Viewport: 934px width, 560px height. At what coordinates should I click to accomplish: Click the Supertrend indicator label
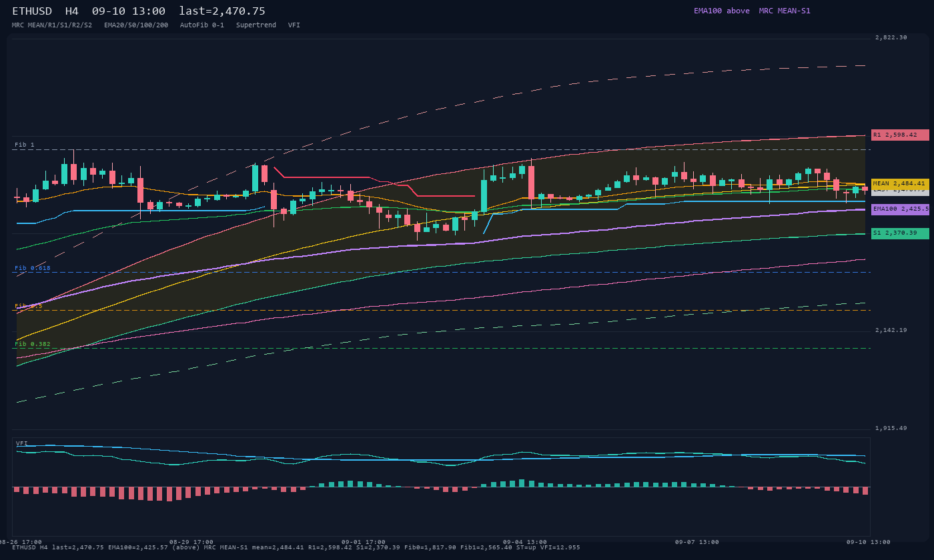click(256, 25)
